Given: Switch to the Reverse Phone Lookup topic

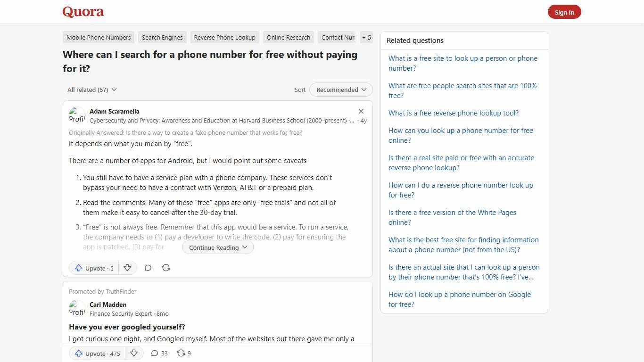Looking at the screenshot, I should tap(224, 37).
